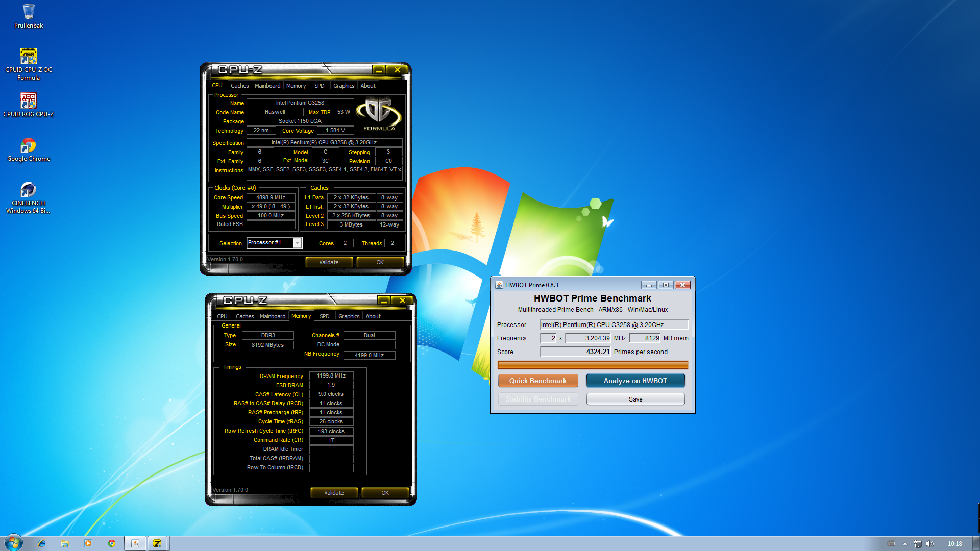Viewport: 980px width, 551px height.
Task: Open About tab in lower CPU-Z window
Action: (373, 316)
